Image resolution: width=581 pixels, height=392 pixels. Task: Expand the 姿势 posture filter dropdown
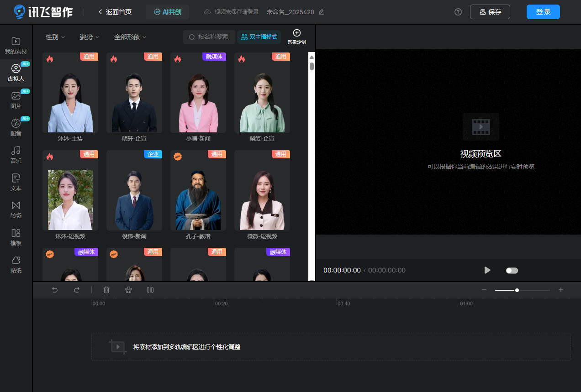[90, 37]
